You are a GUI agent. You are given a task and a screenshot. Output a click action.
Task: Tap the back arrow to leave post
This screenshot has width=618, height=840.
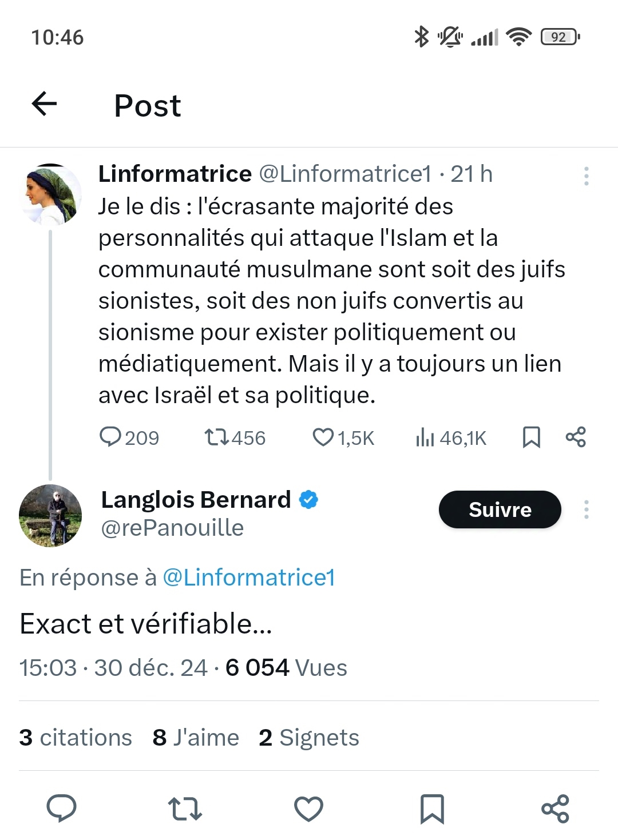(44, 104)
